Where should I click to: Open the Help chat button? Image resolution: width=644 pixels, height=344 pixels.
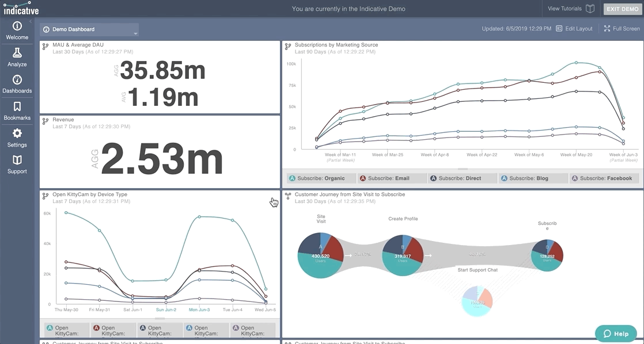click(x=616, y=334)
